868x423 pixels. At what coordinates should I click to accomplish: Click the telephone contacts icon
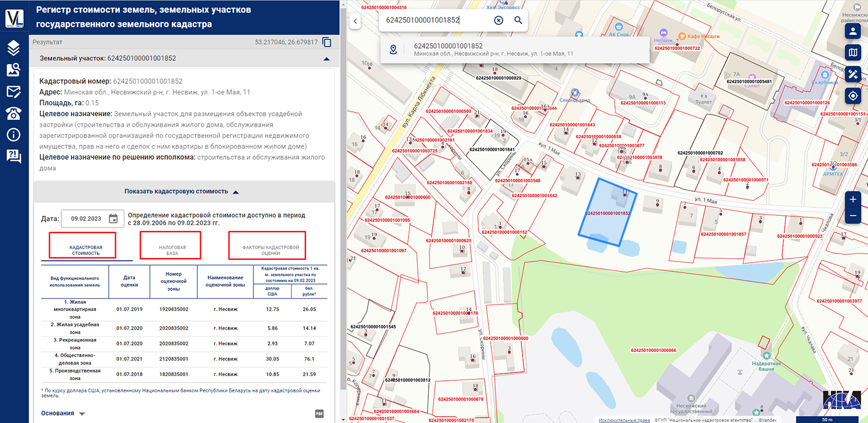click(14, 113)
